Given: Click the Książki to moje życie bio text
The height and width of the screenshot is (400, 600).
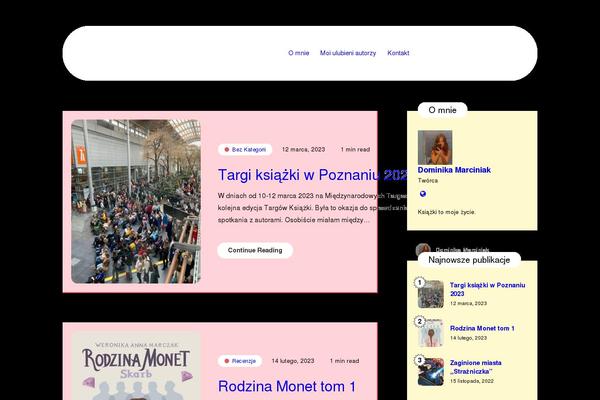Looking at the screenshot, I should pyautogui.click(x=447, y=212).
